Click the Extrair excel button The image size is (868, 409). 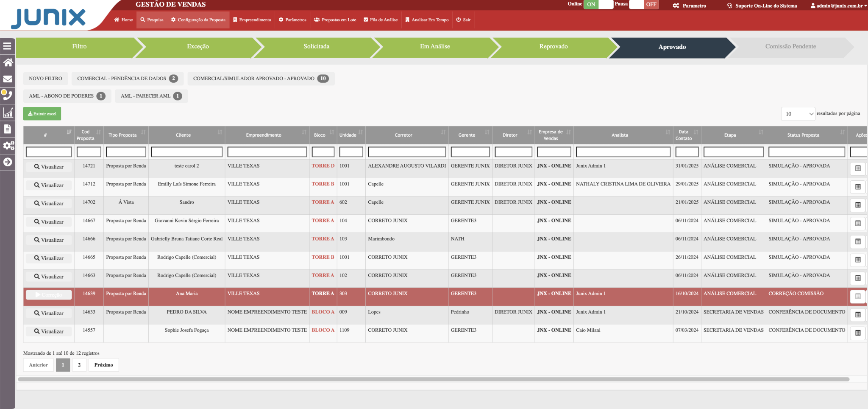42,114
